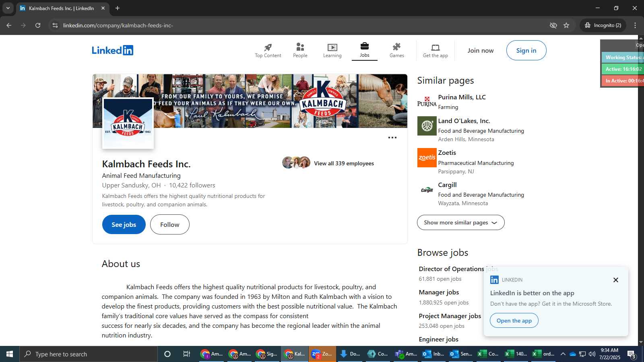Open the People navigation item

[x=300, y=51]
